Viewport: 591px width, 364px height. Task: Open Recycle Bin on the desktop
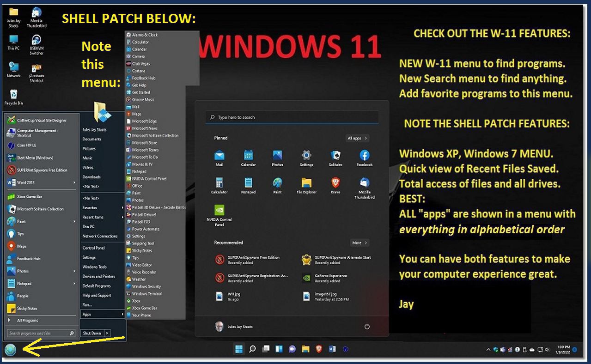pyautogui.click(x=13, y=97)
